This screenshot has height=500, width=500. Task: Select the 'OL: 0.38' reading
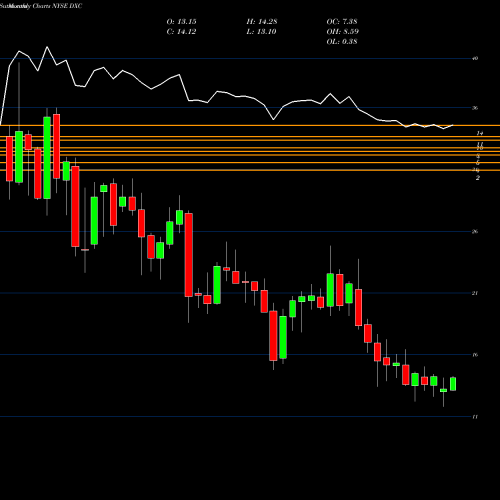click(x=342, y=42)
